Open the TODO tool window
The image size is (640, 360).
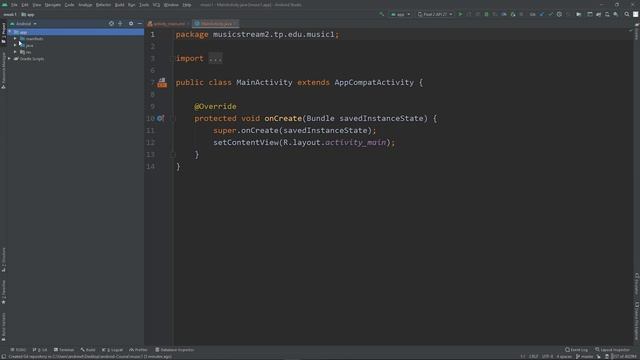[x=18, y=350]
